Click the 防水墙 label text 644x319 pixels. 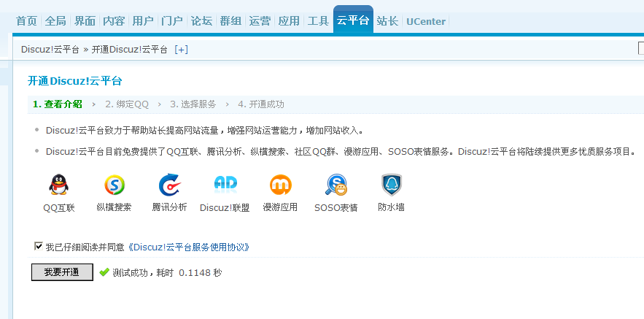tap(391, 207)
